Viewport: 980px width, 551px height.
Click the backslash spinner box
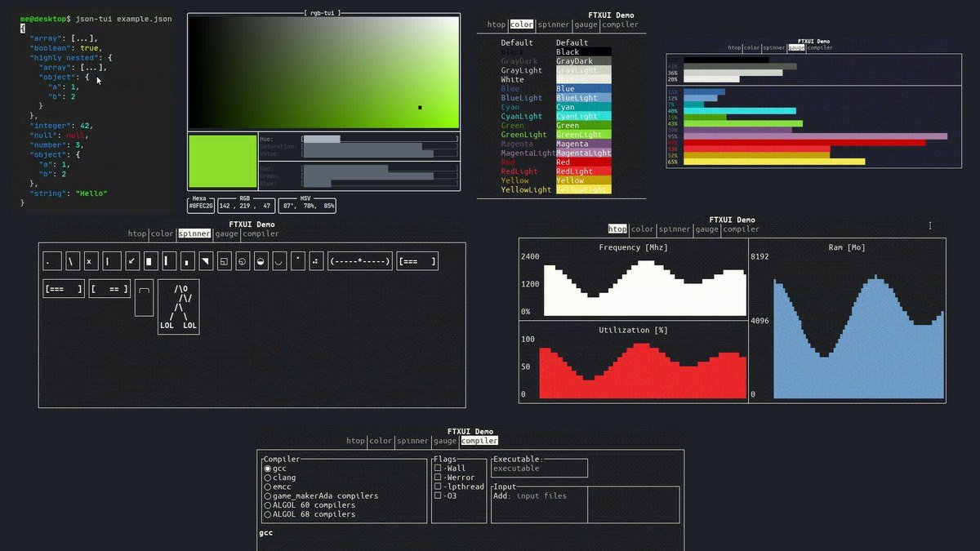tap(73, 261)
